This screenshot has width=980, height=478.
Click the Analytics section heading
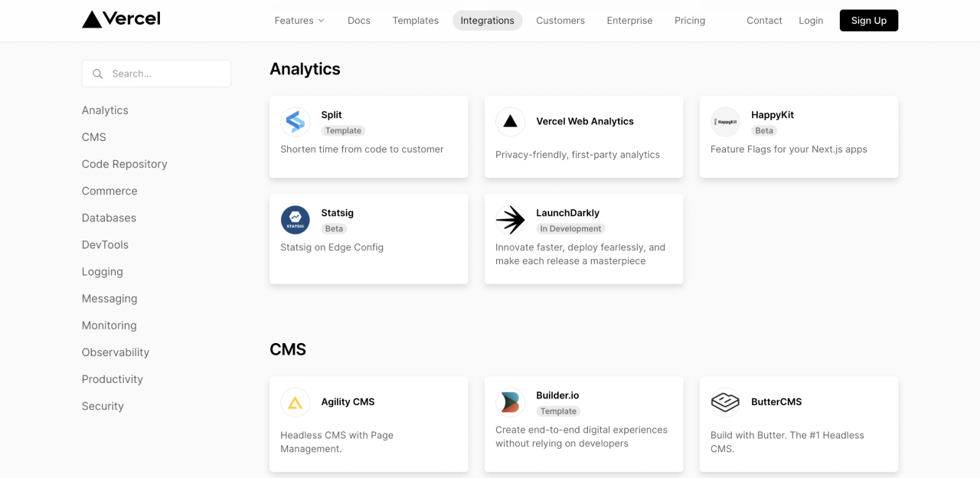tap(305, 69)
